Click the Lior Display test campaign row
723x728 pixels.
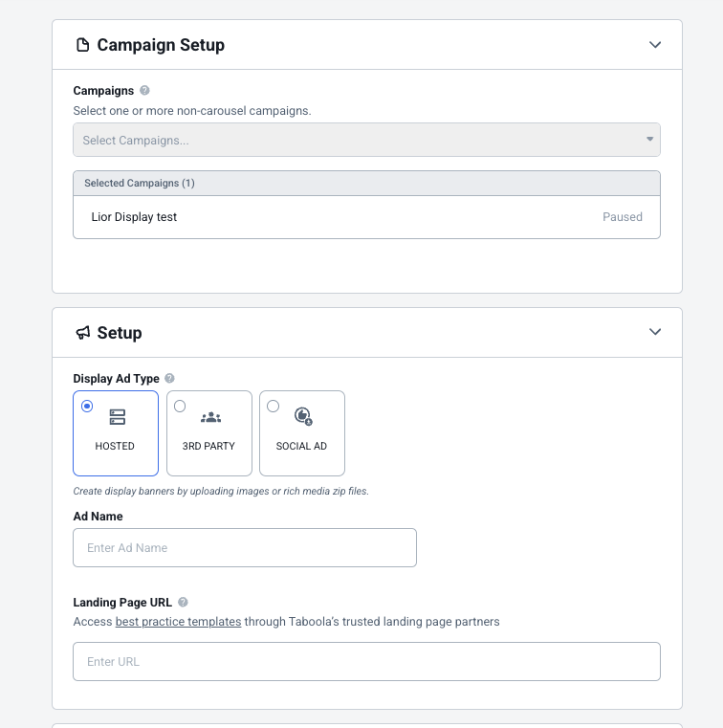[366, 217]
